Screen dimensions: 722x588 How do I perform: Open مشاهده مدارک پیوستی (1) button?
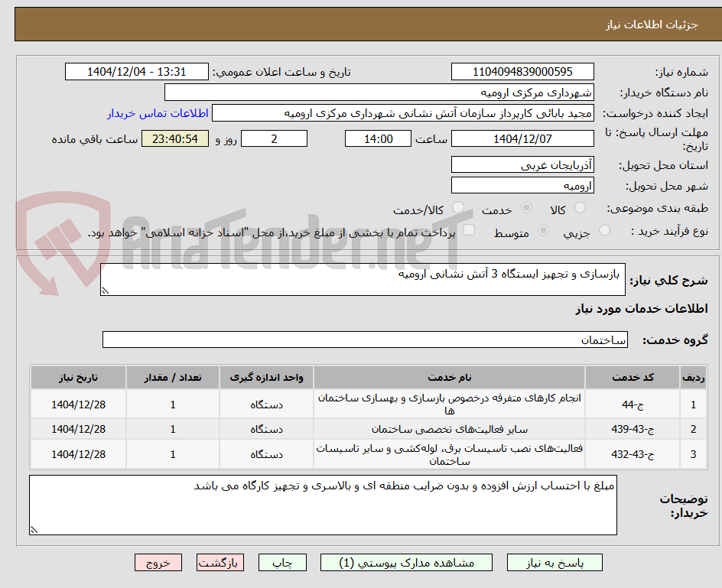pyautogui.click(x=406, y=563)
